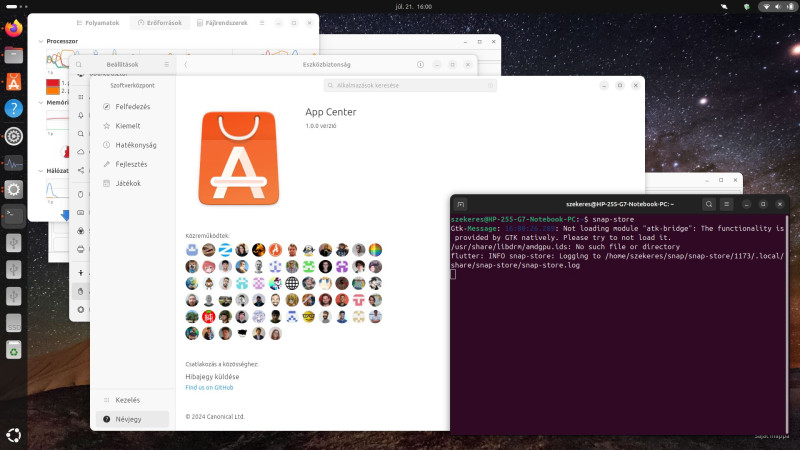The width and height of the screenshot is (800, 450).
Task: Open the terminal search icon
Action: (709, 204)
